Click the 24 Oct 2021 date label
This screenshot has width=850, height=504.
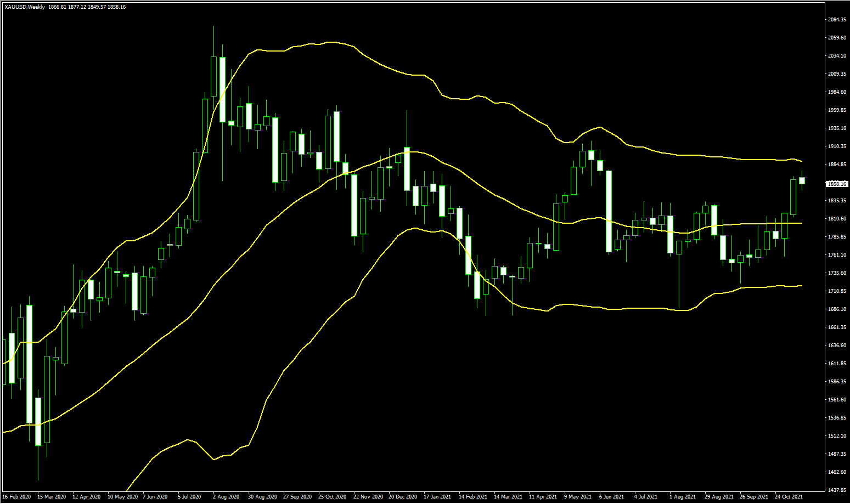pyautogui.click(x=789, y=497)
